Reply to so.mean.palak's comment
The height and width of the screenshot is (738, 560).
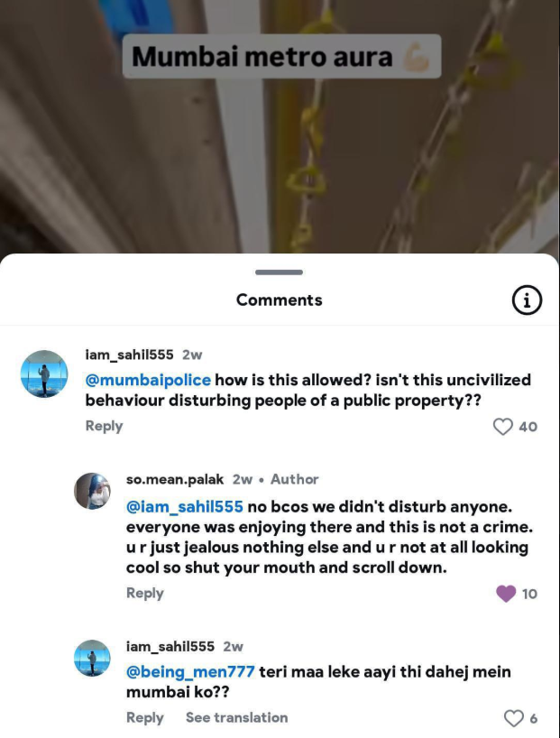(145, 593)
